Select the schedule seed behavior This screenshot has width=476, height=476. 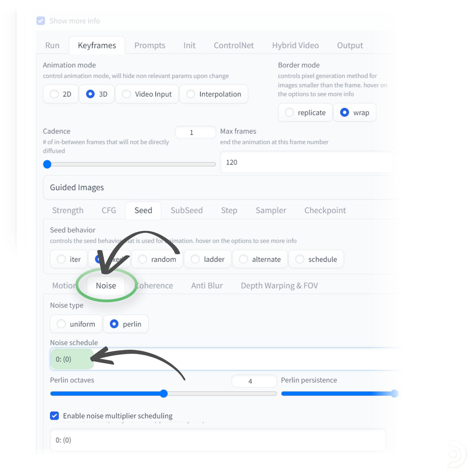[x=300, y=259]
